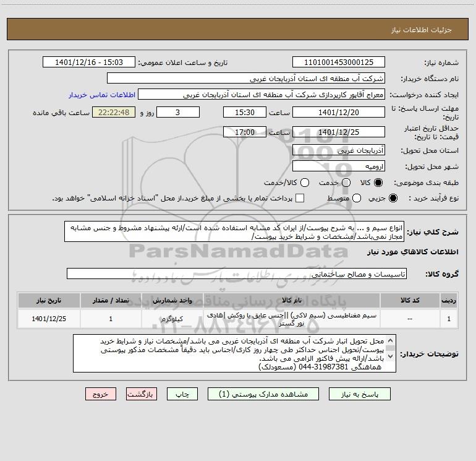Click the چاپ print button
Image resolution: width=476 pixels, height=461 pixels.
(182, 394)
